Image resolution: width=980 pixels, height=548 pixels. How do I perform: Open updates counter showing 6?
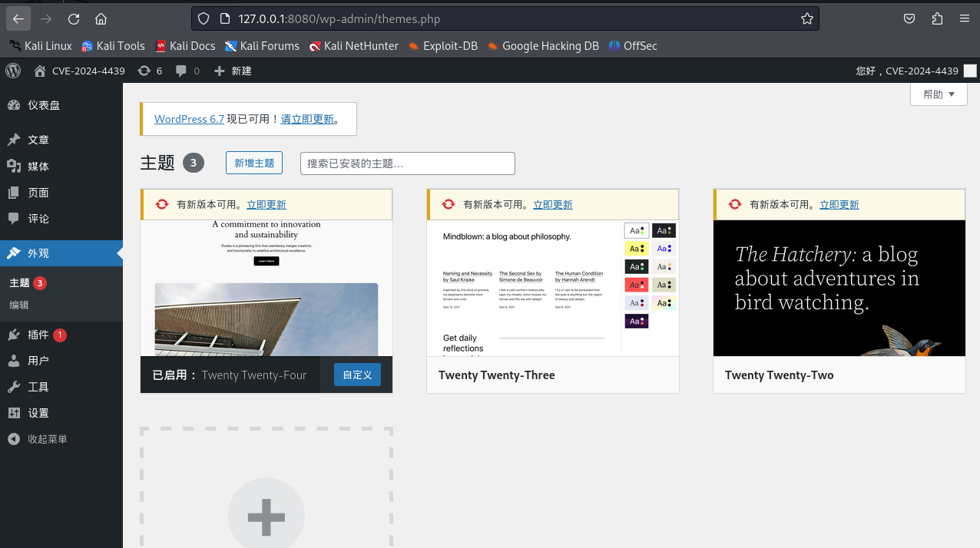pyautogui.click(x=150, y=71)
